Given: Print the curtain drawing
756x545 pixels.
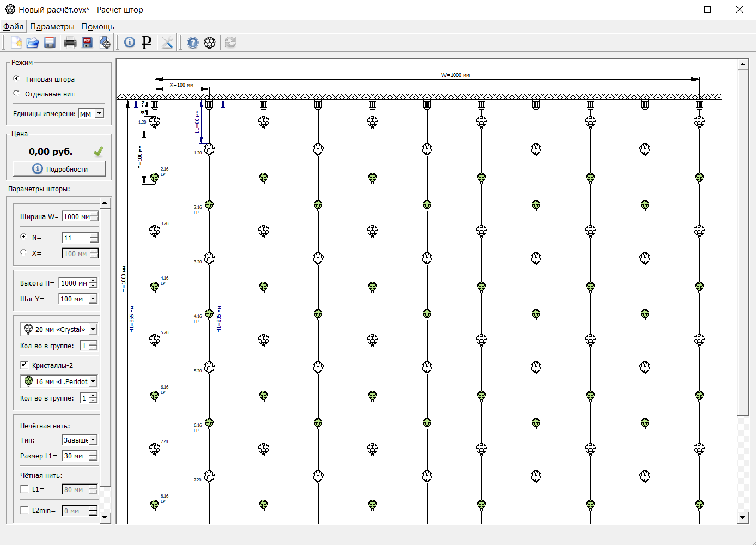Looking at the screenshot, I should point(70,43).
